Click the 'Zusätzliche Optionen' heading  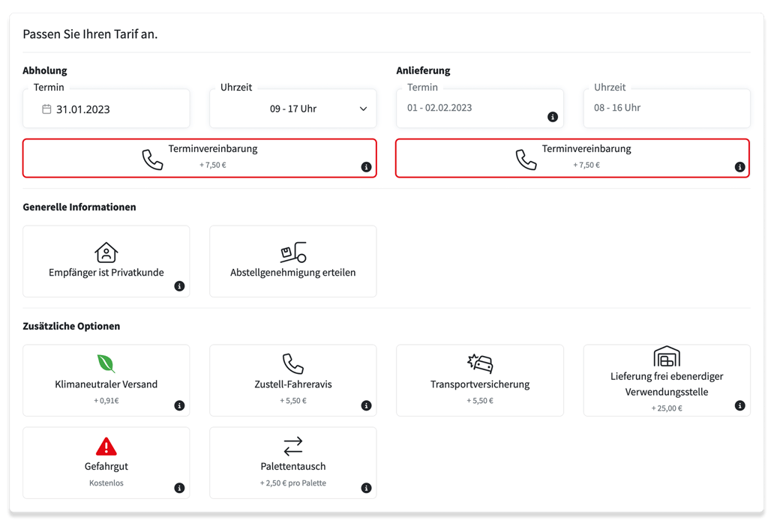(71, 327)
